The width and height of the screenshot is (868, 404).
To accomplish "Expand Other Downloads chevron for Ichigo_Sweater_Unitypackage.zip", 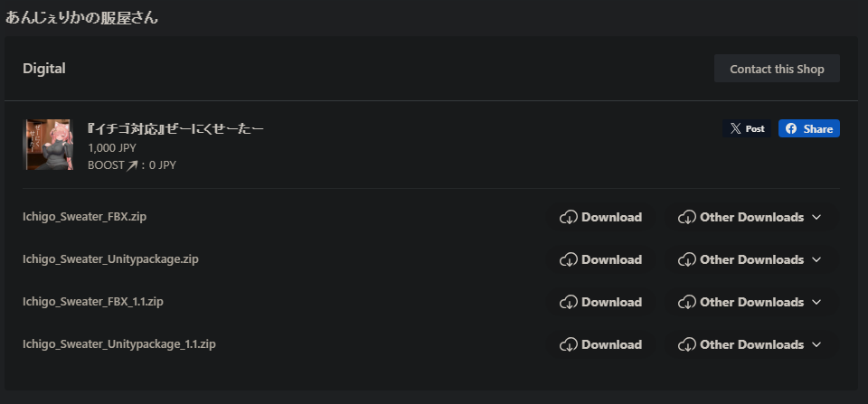I will pyautogui.click(x=816, y=260).
